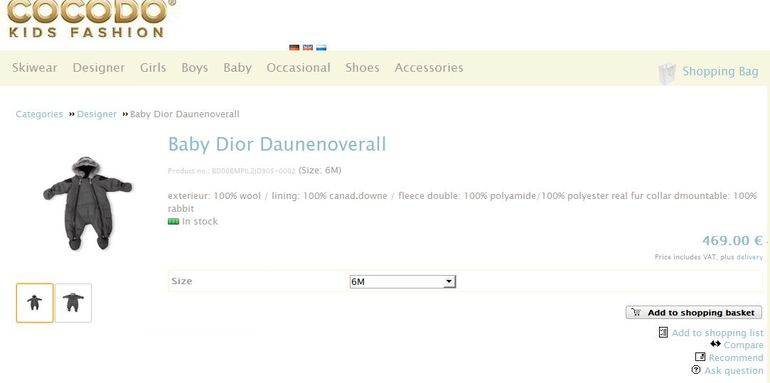Select the first front-view thumbnail
The image size is (770, 383).
tap(34, 303)
